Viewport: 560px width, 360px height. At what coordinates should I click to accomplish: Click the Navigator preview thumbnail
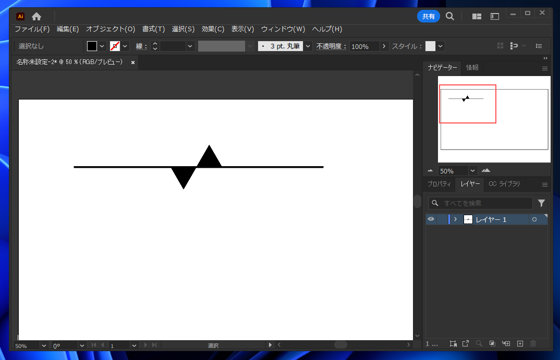pos(494,119)
